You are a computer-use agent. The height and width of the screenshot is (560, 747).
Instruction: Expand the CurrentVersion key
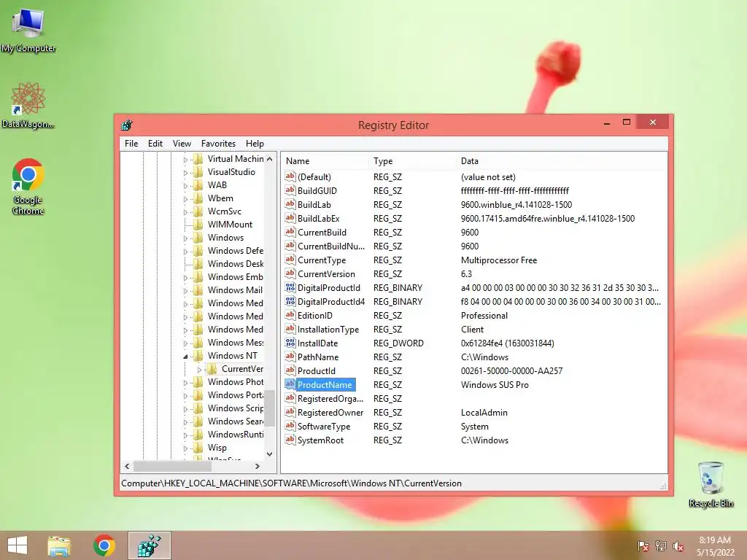click(x=199, y=370)
